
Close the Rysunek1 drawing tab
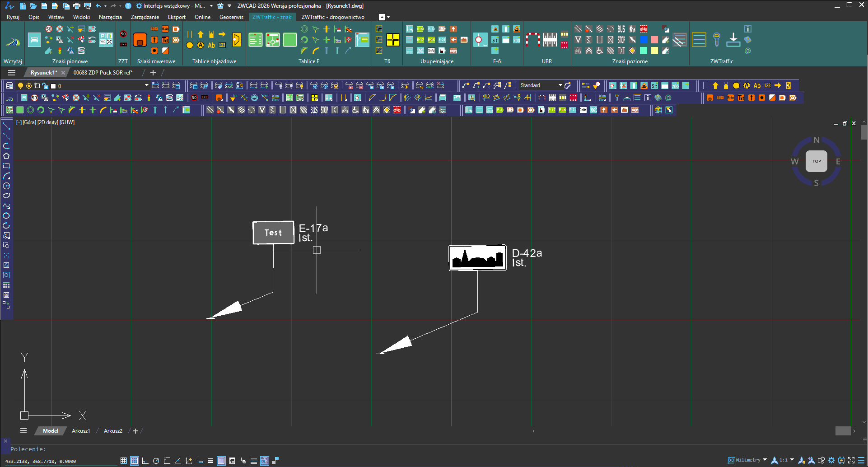click(63, 73)
